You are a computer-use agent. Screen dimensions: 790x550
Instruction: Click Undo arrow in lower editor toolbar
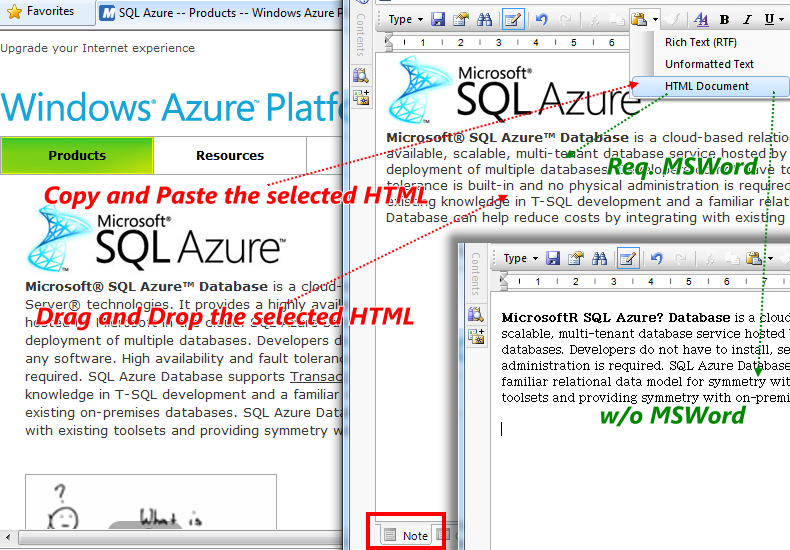click(x=656, y=258)
